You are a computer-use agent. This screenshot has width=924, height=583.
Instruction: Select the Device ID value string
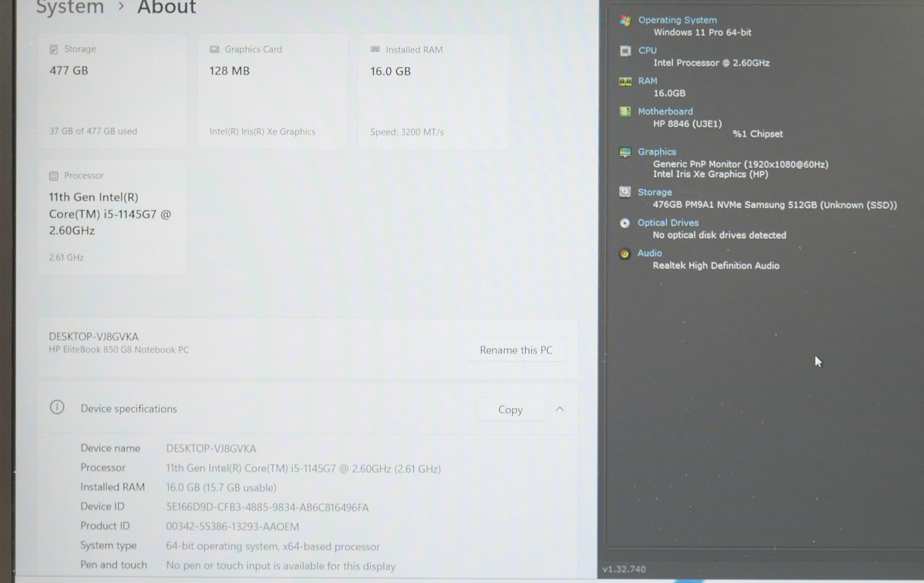click(x=267, y=507)
